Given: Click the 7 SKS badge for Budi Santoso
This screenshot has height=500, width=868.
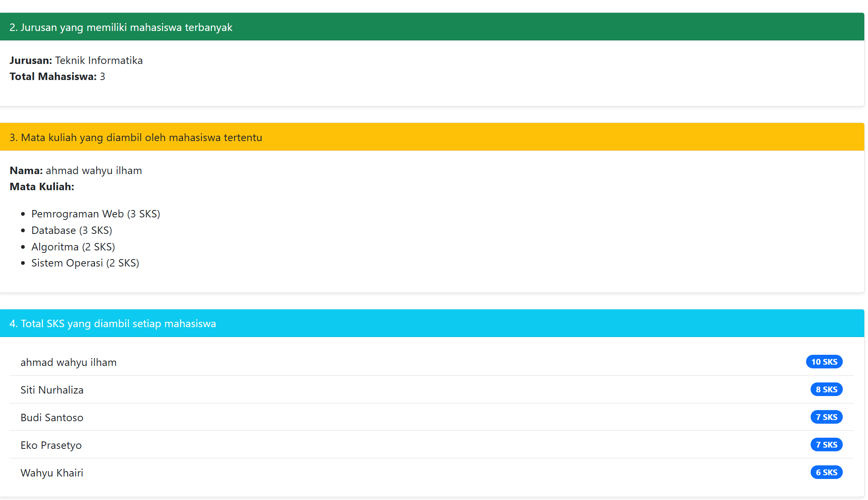Looking at the screenshot, I should click(826, 417).
